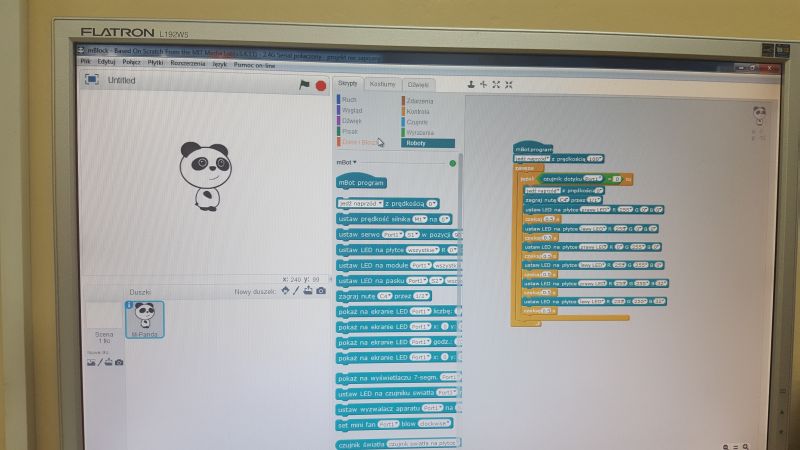Select the Duplicate stamp tool in the toolbar
Screen dimensions: 800x450
471,84
